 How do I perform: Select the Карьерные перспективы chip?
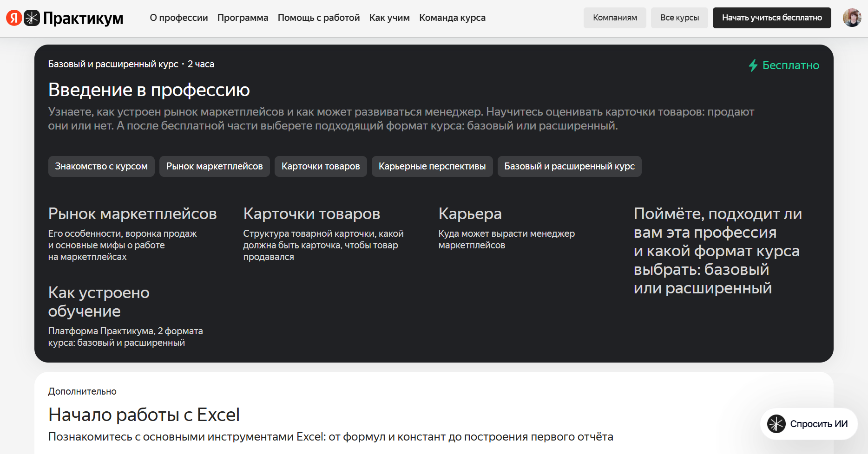[432, 166]
